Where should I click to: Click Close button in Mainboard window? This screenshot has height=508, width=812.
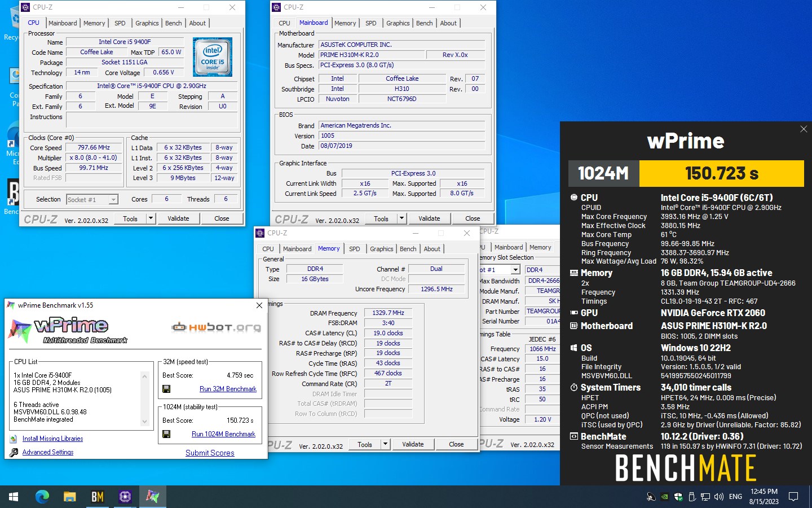tap(473, 218)
